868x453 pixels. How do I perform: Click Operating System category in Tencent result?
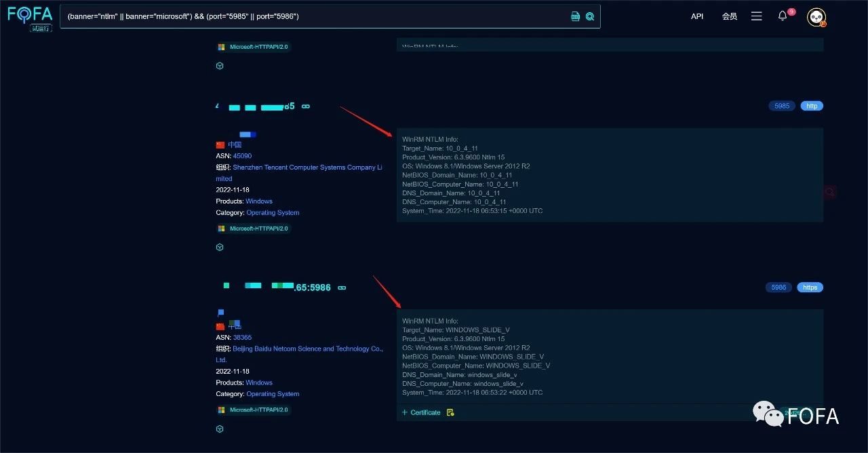273,212
